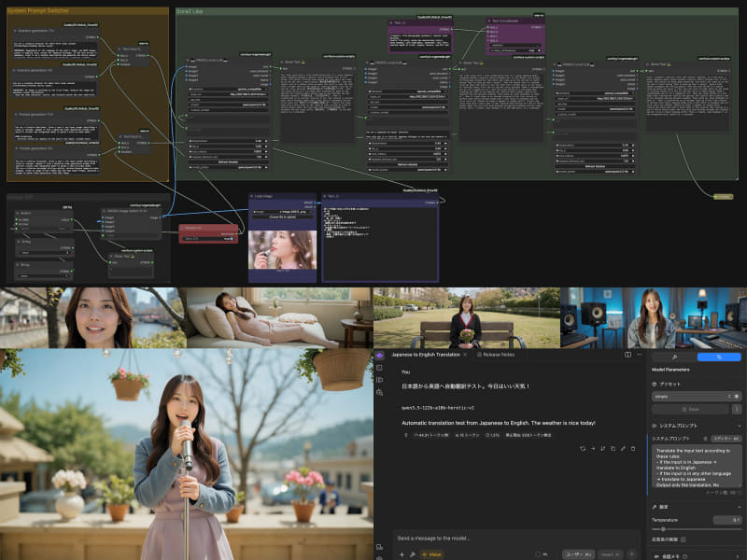Viewport: 747px width, 560px height.
Task: Click the split view icon
Action: (x=627, y=355)
